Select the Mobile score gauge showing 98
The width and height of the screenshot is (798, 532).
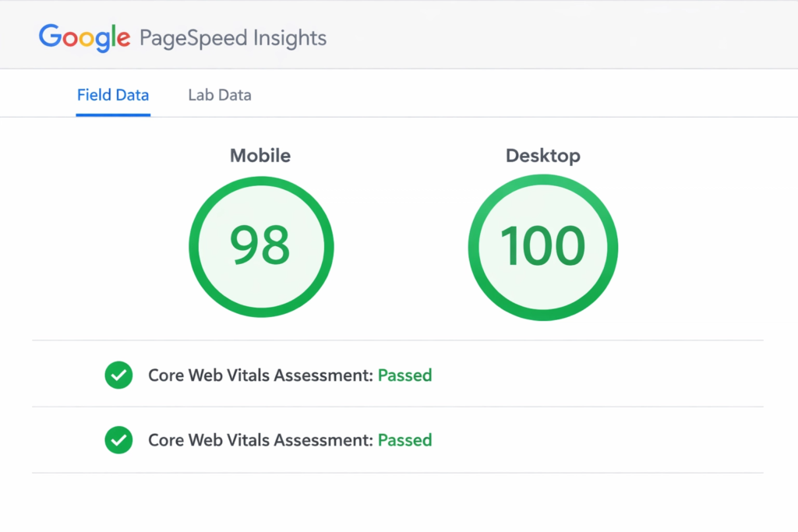[261, 246]
